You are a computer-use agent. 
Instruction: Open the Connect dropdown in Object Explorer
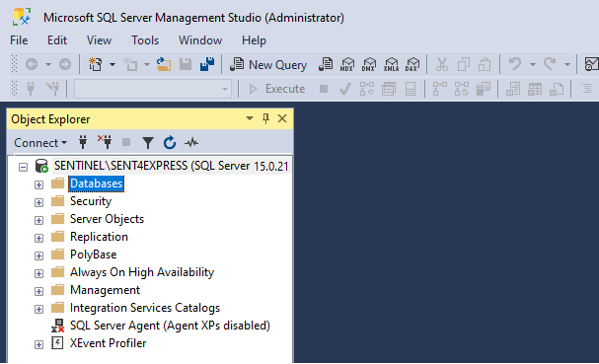(x=40, y=142)
